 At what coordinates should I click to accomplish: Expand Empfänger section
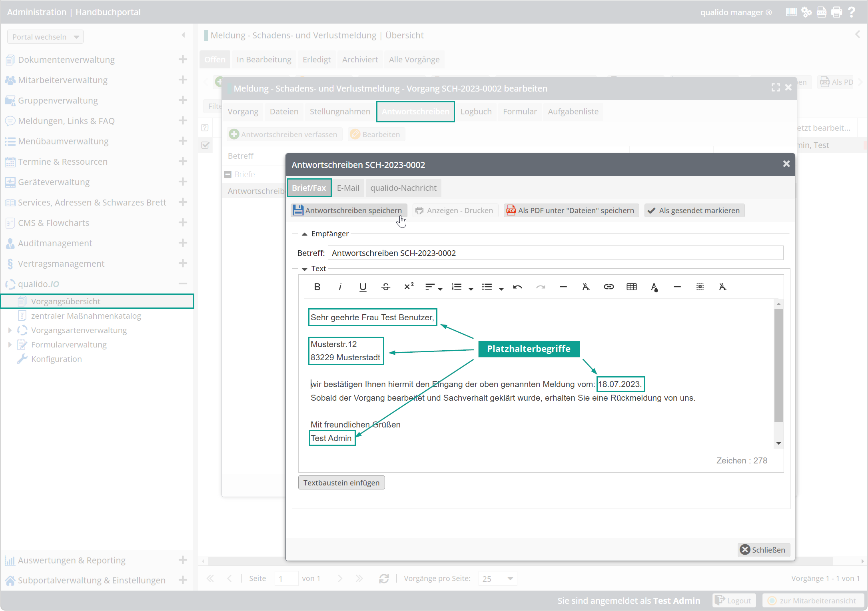304,234
